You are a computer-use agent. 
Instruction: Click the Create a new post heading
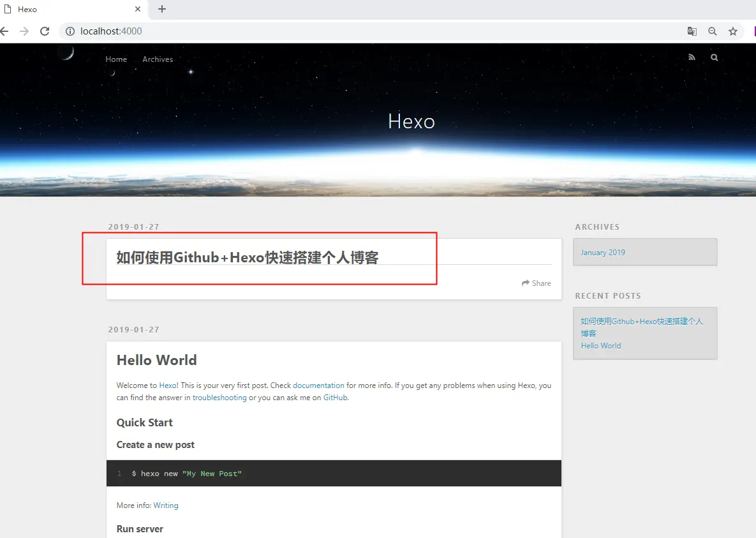(x=155, y=445)
